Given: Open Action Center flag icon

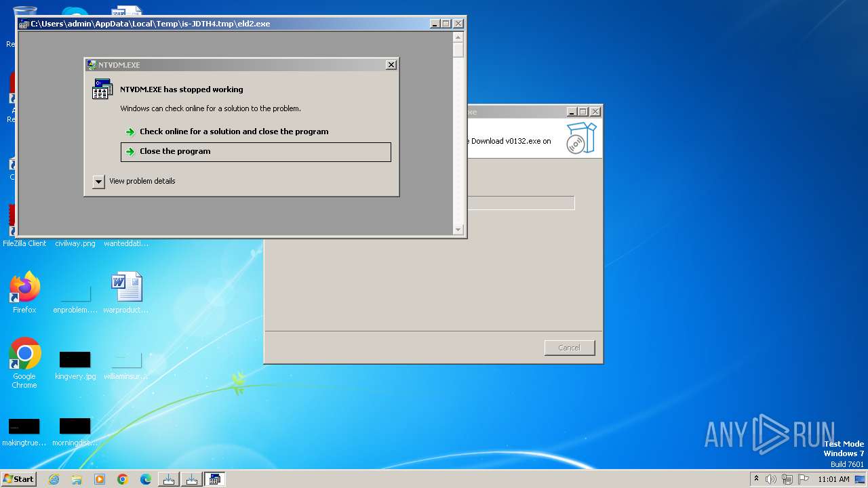Looking at the screenshot, I should (804, 479).
